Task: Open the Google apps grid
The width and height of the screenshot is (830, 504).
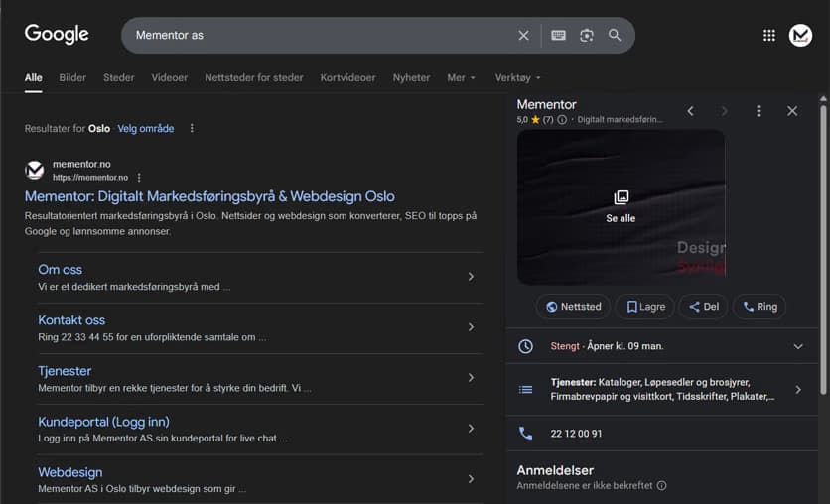Action: 768,36
